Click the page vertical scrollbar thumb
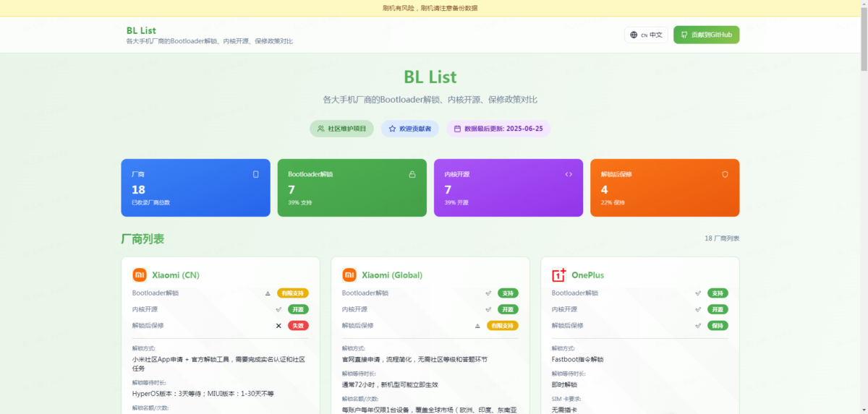Image resolution: width=868 pixels, height=414 pixels. [x=864, y=40]
